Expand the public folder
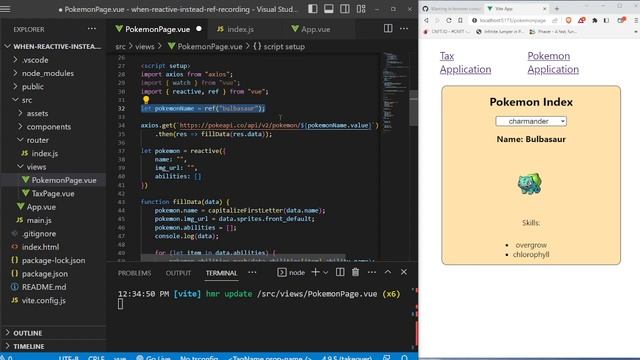The width and height of the screenshot is (640, 360). pyautogui.click(x=53, y=87)
